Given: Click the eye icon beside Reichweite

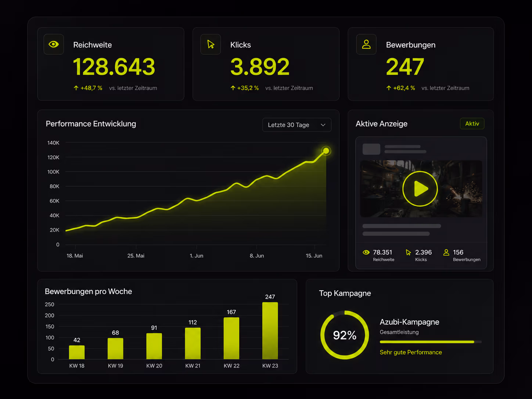Looking at the screenshot, I should coord(54,44).
